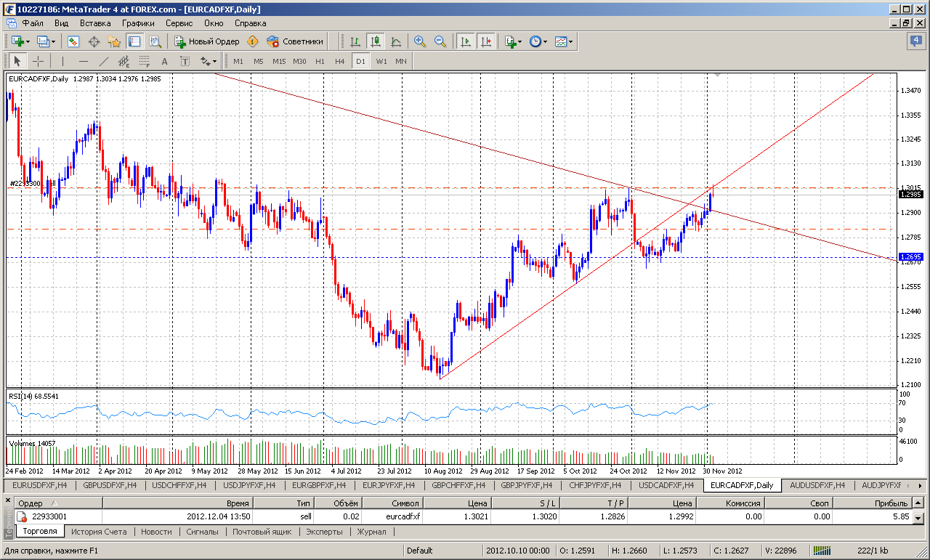930x560 pixels.
Task: Open the Сервис menu
Action: pos(179,23)
